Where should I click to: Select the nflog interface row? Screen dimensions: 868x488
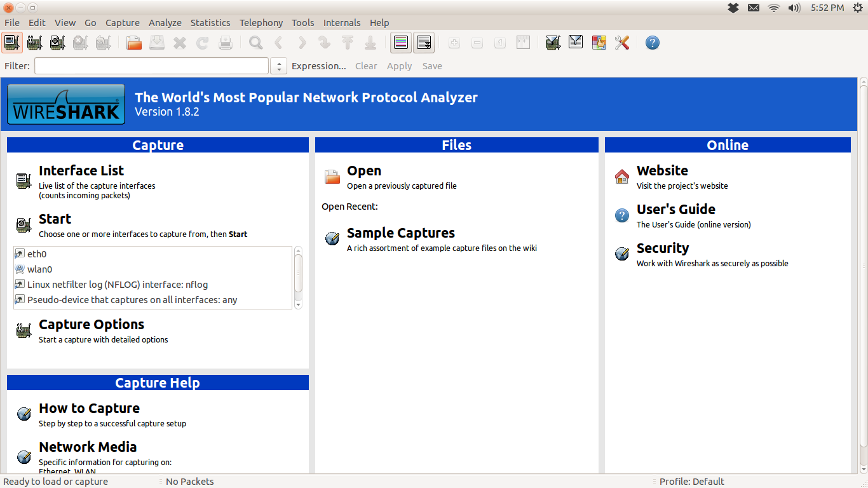tap(153, 284)
